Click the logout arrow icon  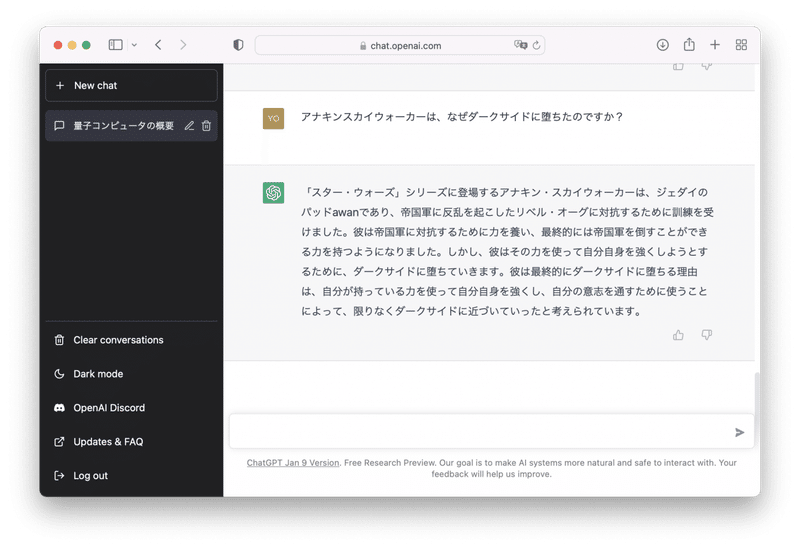(x=59, y=476)
